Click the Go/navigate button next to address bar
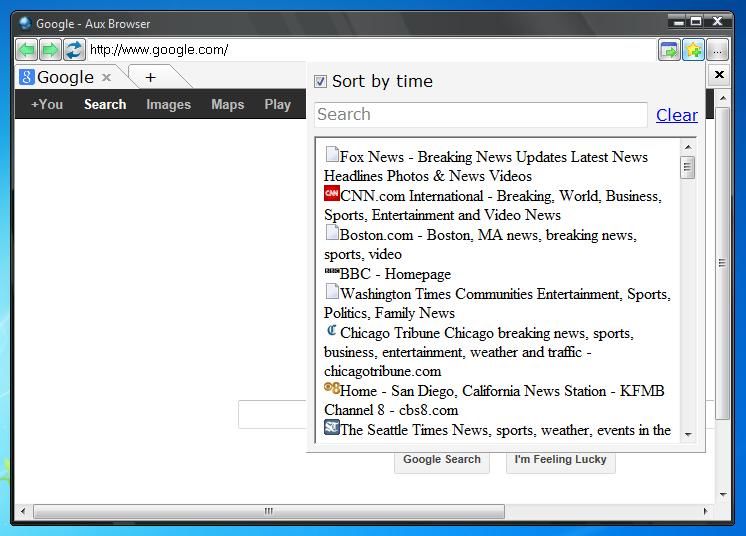The height and width of the screenshot is (536, 746). [x=669, y=50]
